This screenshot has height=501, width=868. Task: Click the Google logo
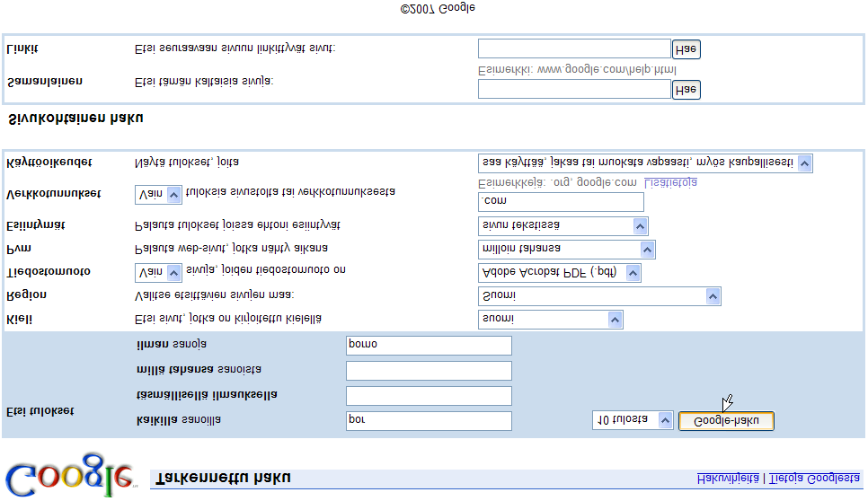pos(70,475)
